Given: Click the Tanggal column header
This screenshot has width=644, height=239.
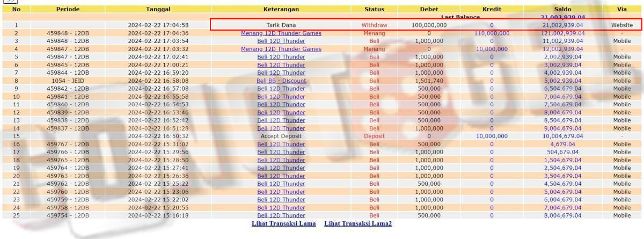Looking at the screenshot, I should [x=158, y=9].
